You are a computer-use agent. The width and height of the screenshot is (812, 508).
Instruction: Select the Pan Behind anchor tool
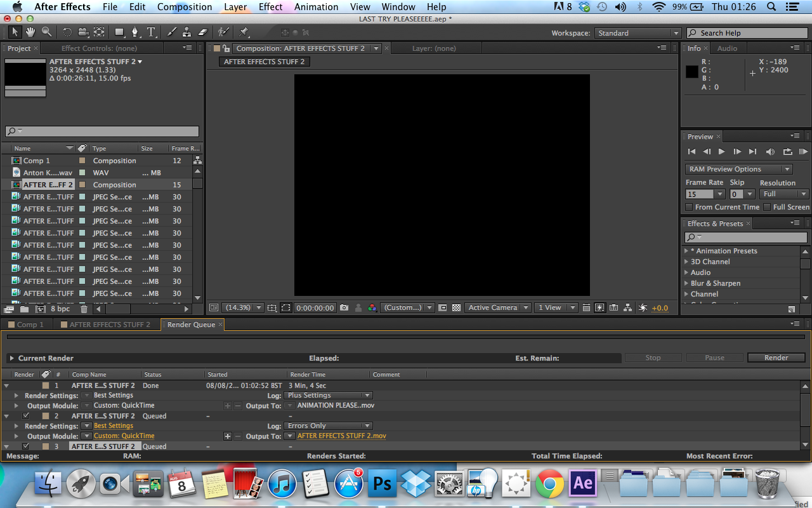(x=100, y=32)
